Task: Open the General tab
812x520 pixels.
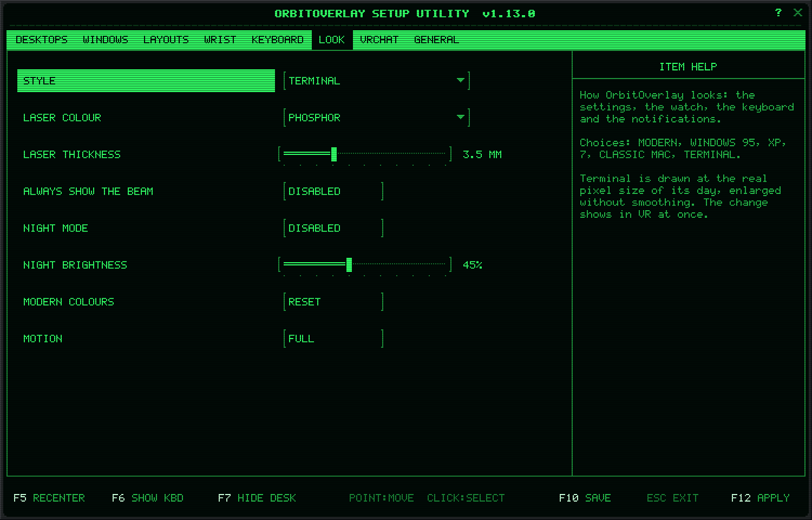Action: coord(436,40)
